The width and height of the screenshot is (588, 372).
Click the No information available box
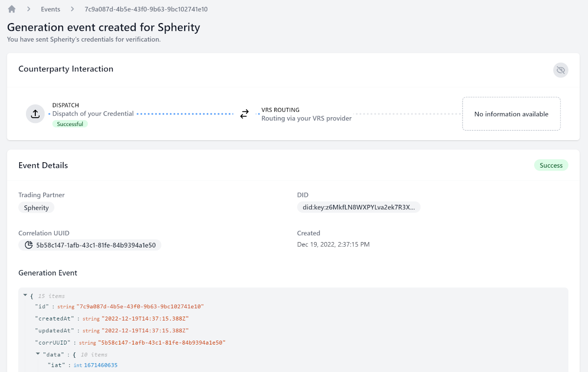pos(511,114)
